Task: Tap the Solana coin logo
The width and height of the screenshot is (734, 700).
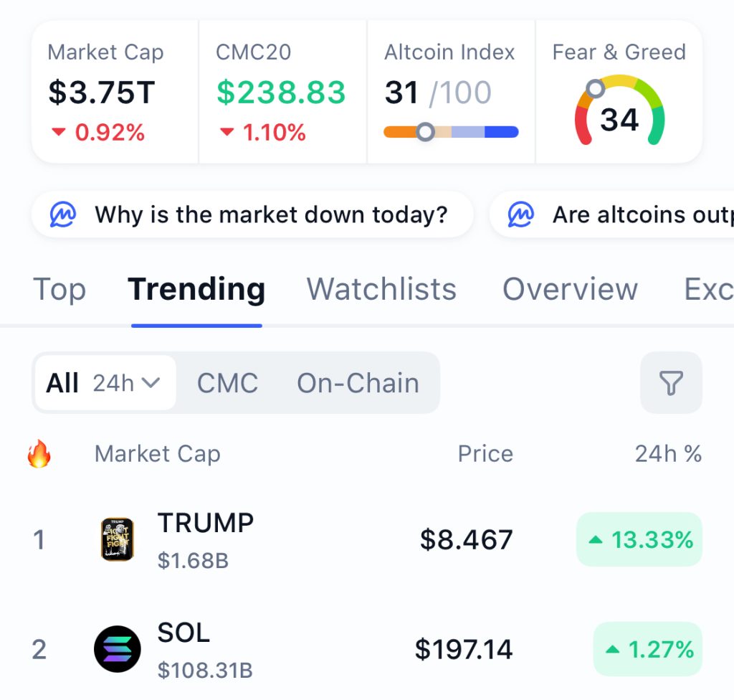Action: click(x=118, y=649)
